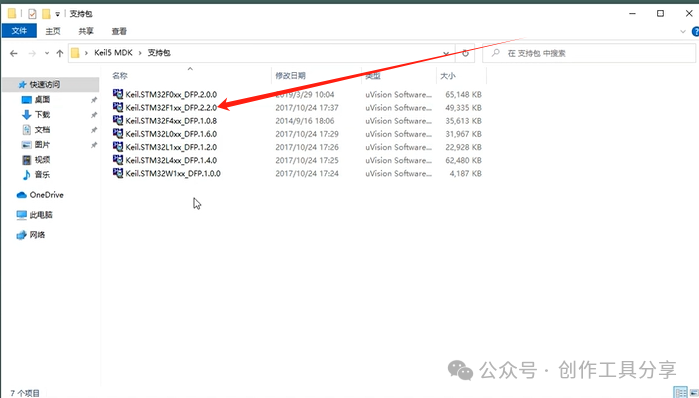
Task: Switch to the 共享 ribbon tab
Action: pos(86,31)
